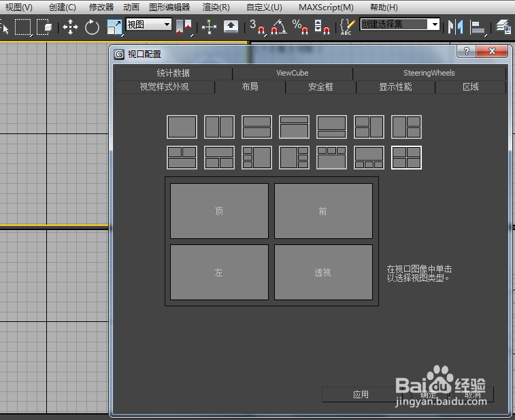Choose layout with large top, small bottom
Image resolution: width=515 pixels, height=420 pixels.
tap(332, 127)
